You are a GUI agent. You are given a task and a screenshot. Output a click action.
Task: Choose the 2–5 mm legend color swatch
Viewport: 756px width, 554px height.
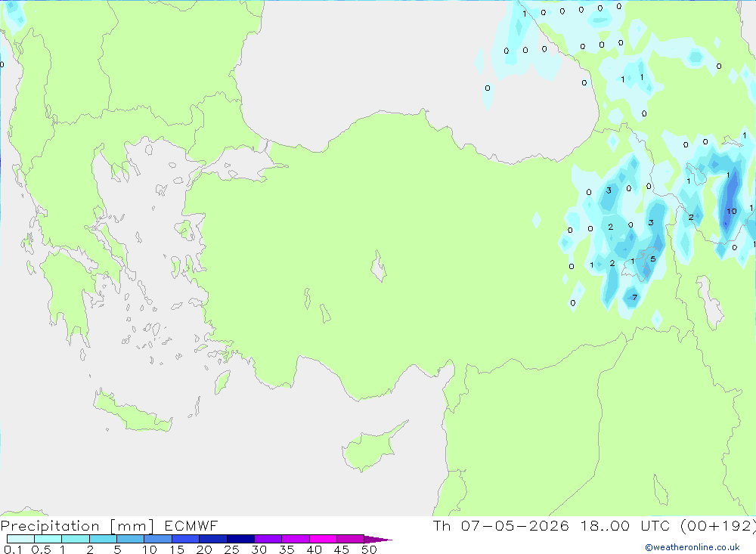click(103, 539)
